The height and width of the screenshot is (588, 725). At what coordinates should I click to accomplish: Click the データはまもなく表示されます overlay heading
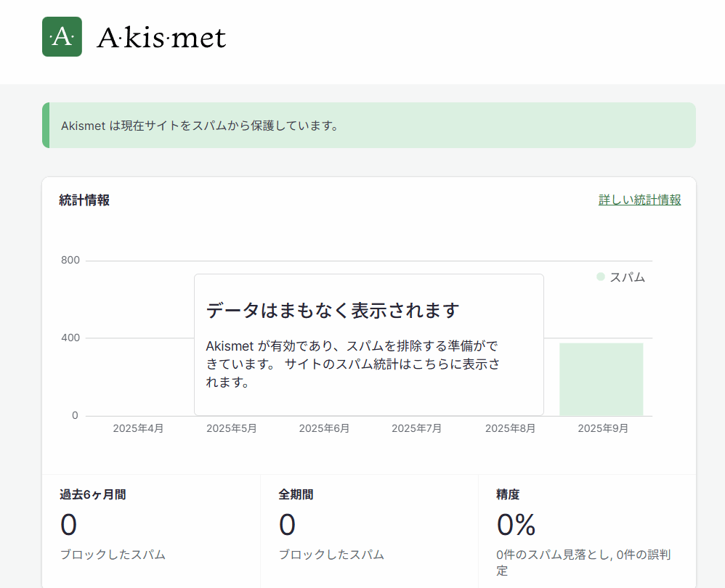coord(333,310)
